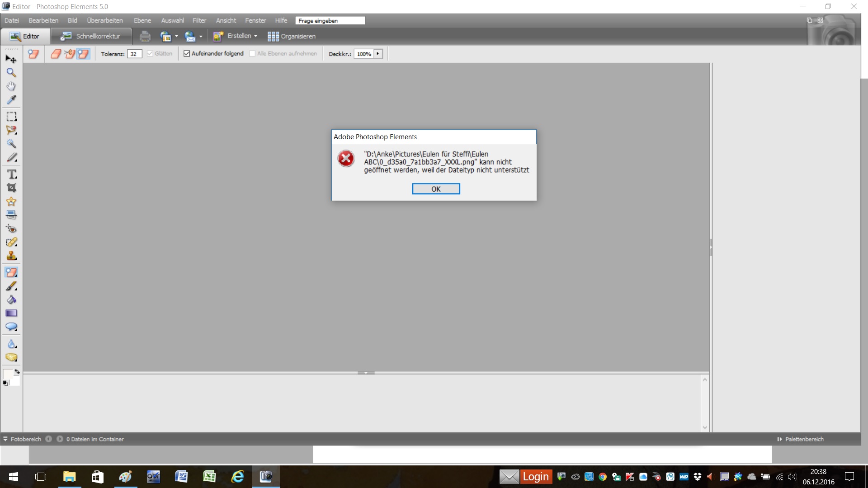The height and width of the screenshot is (488, 868).
Task: Swap foreground and background colors
Action: pos(17,371)
